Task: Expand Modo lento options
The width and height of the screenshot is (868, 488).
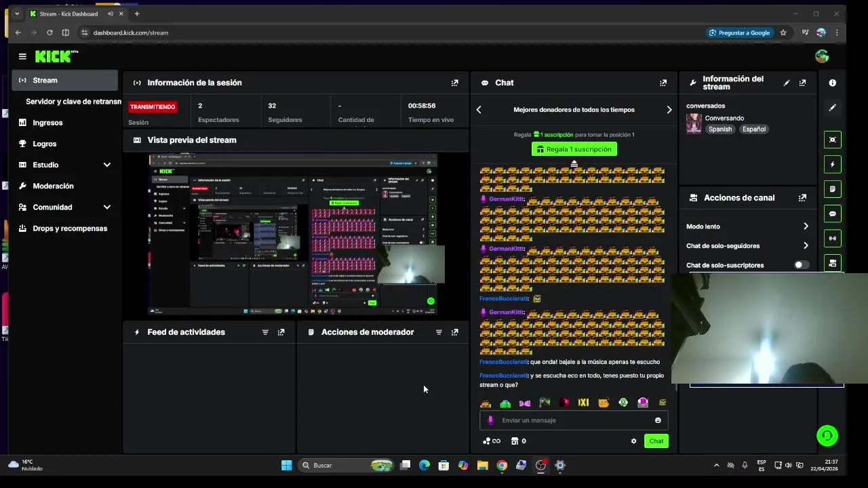Action: point(806,226)
